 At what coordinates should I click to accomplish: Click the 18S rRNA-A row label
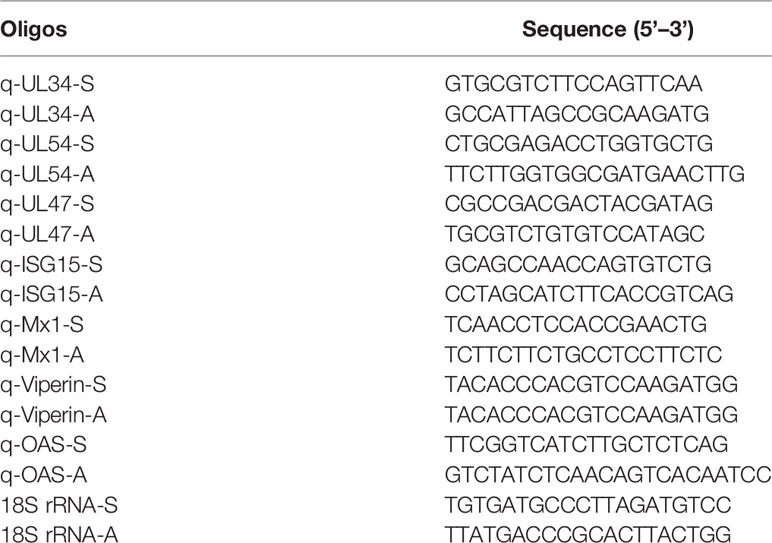point(59,535)
